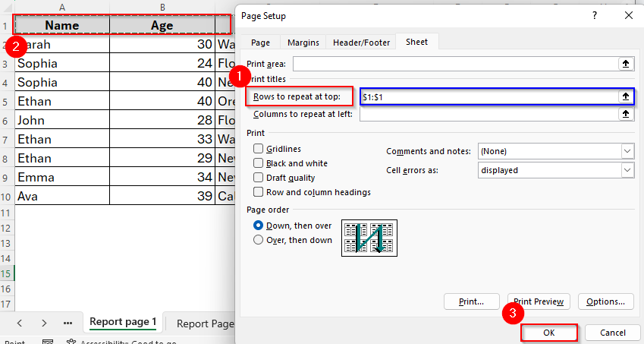Select cell containing John
The height and width of the screenshot is (344, 644).
pyautogui.click(x=62, y=120)
